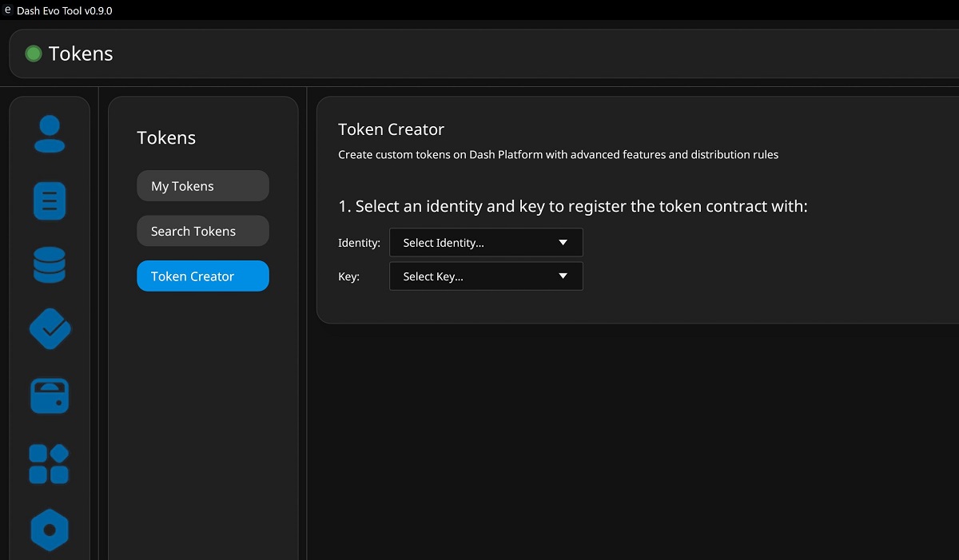Open the tools grid icon in sidebar
The width and height of the screenshot is (959, 560).
[50, 463]
